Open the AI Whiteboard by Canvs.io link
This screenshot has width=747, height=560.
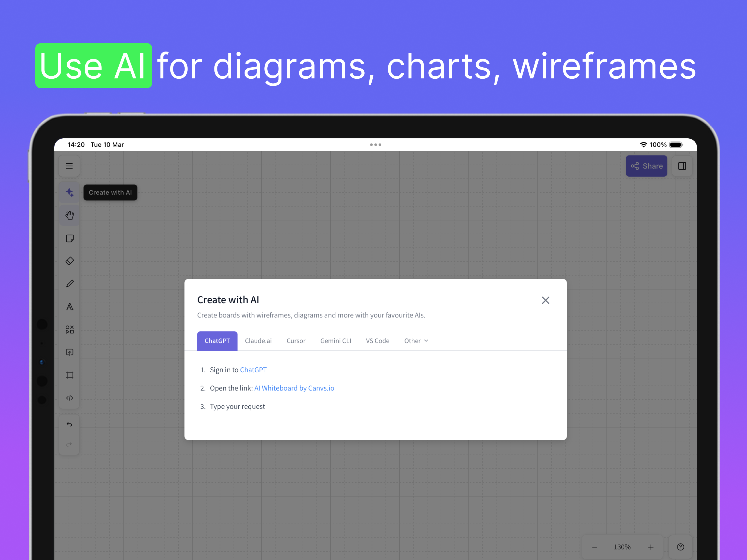tap(294, 388)
